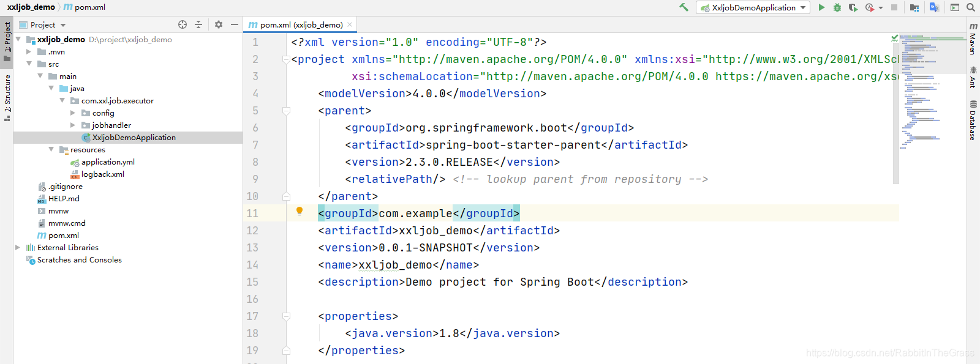Click the External Libraries icon
The image size is (980, 364).
coord(31,248)
